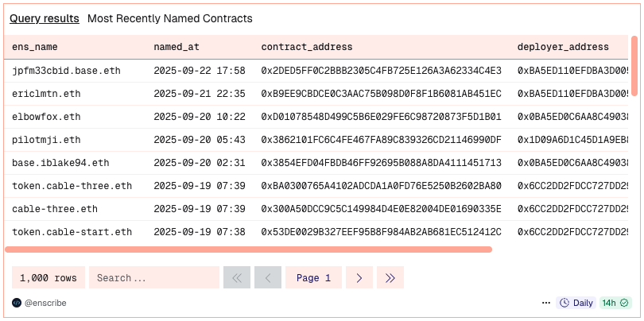The height and width of the screenshot is (321, 644).
Task: Click the 1,000 rows button
Action: click(48, 278)
